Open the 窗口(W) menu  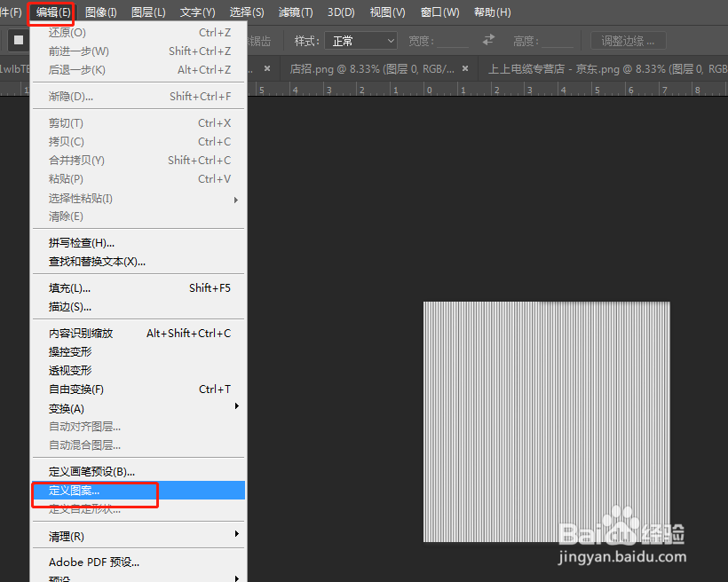[x=439, y=12]
